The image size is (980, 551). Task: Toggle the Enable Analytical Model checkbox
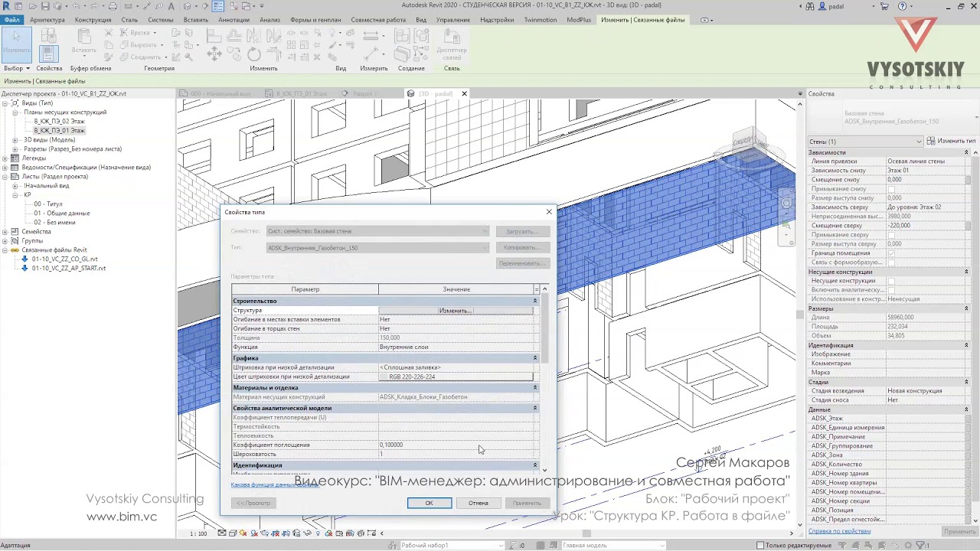891,290
